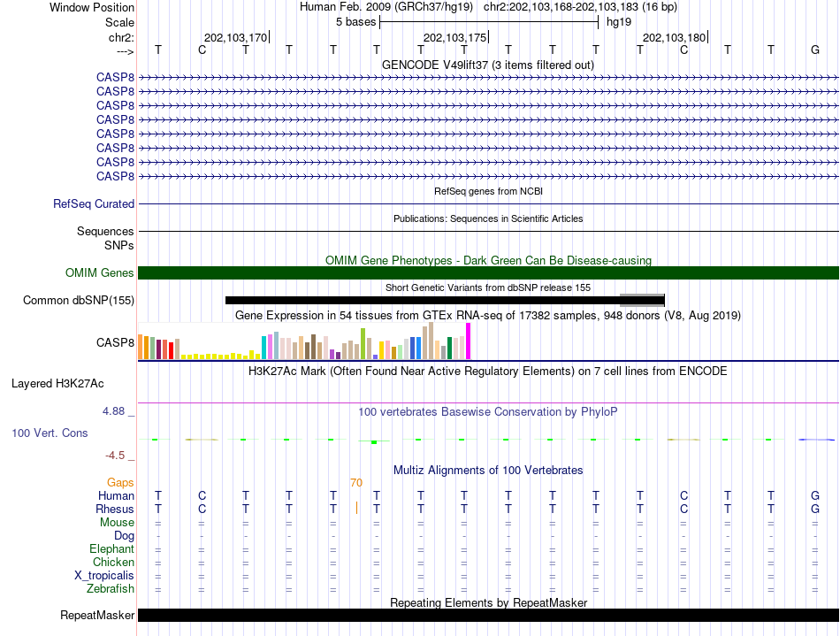Screen dimensions: 840x636
Task: Click the GTEx Gene Expression track title
Action: pyautogui.click(x=488, y=315)
